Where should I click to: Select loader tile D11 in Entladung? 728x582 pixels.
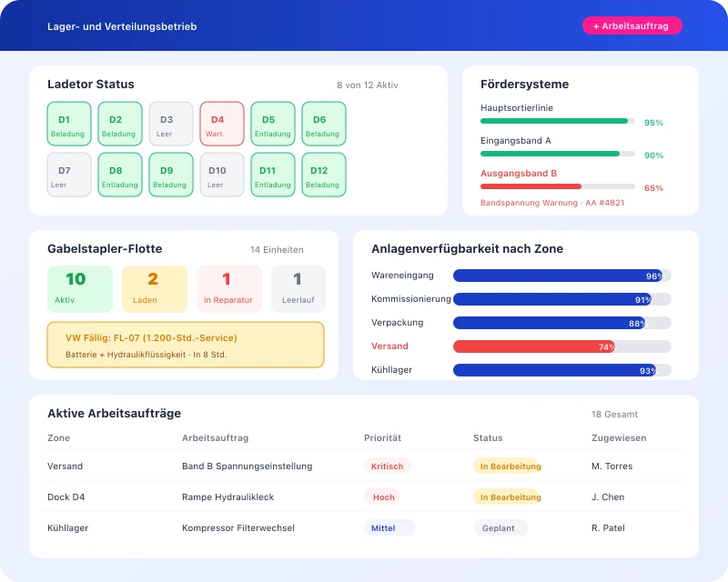[272, 174]
